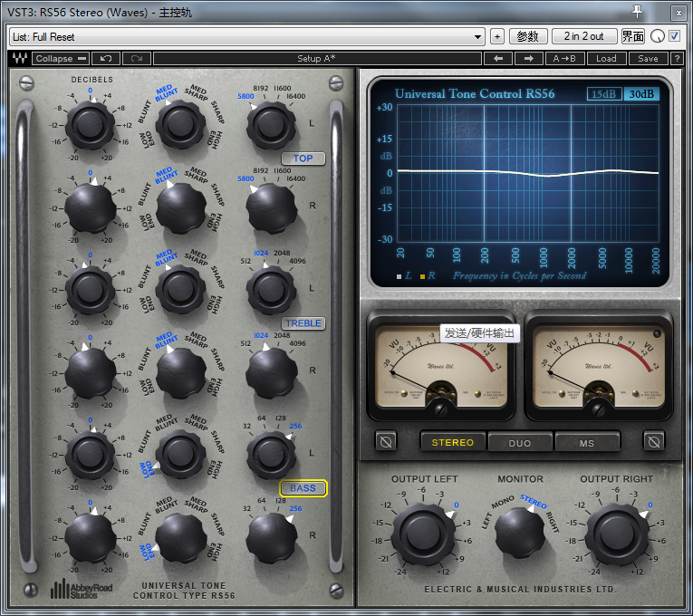Click the TOP L frequency knob at 5800

coord(272,125)
